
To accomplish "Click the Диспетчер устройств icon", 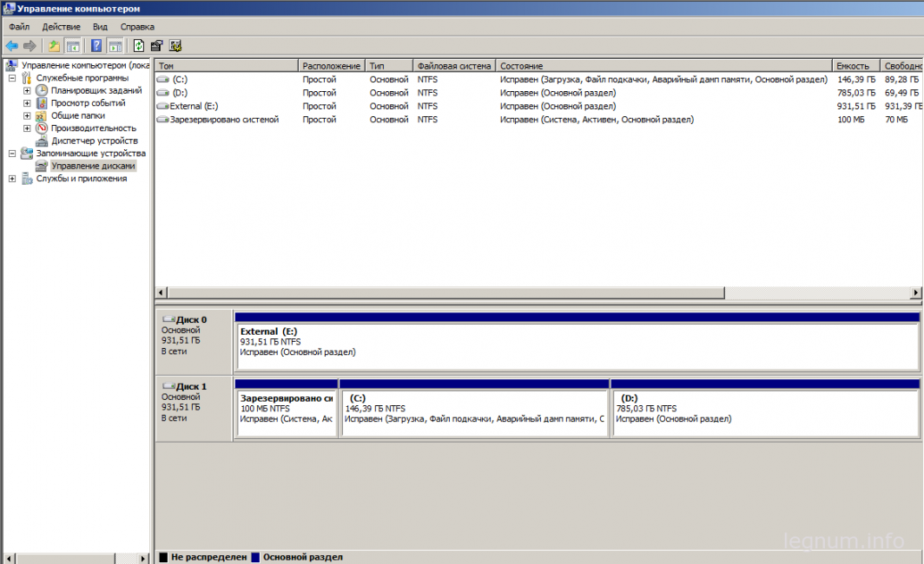I will (42, 141).
